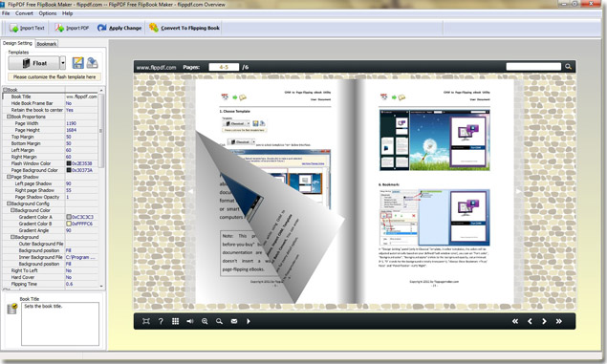The image size is (607, 364).
Task: Show page thumbnails grid icon
Action: point(175,321)
